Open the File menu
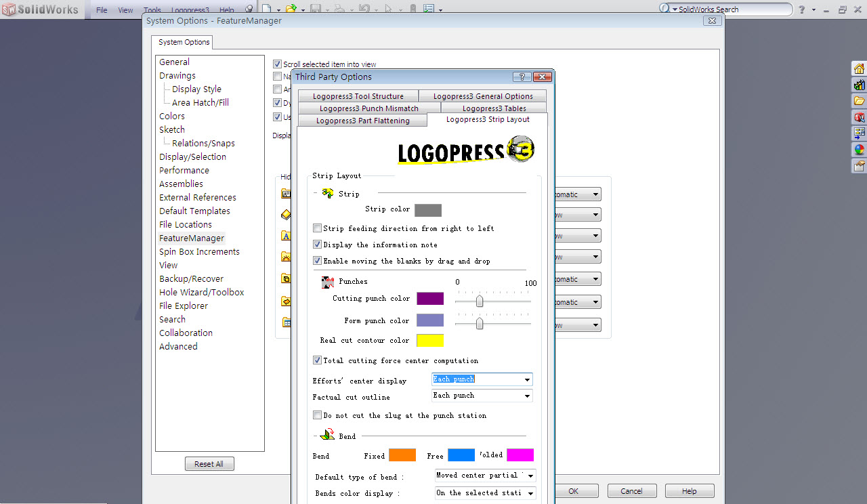867x504 pixels. tap(102, 10)
